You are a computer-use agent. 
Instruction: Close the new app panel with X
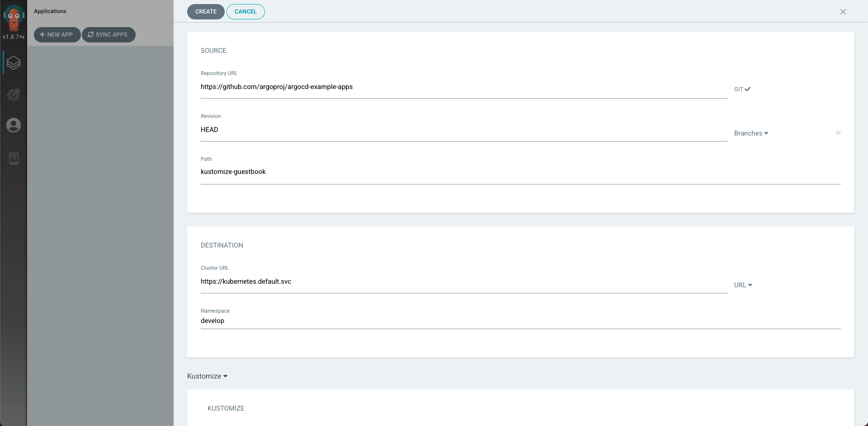843,12
